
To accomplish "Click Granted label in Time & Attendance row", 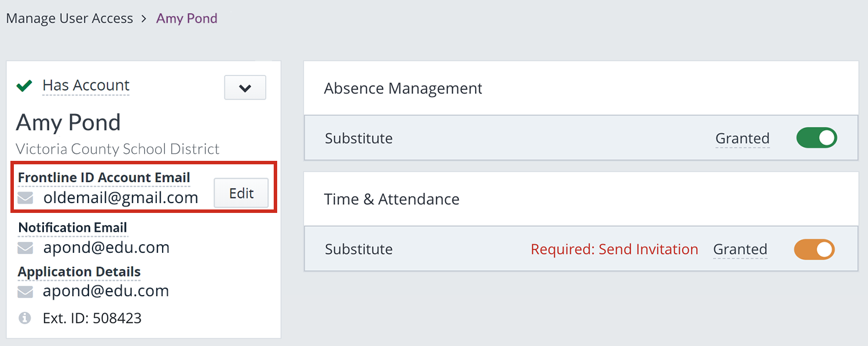I will (x=740, y=249).
